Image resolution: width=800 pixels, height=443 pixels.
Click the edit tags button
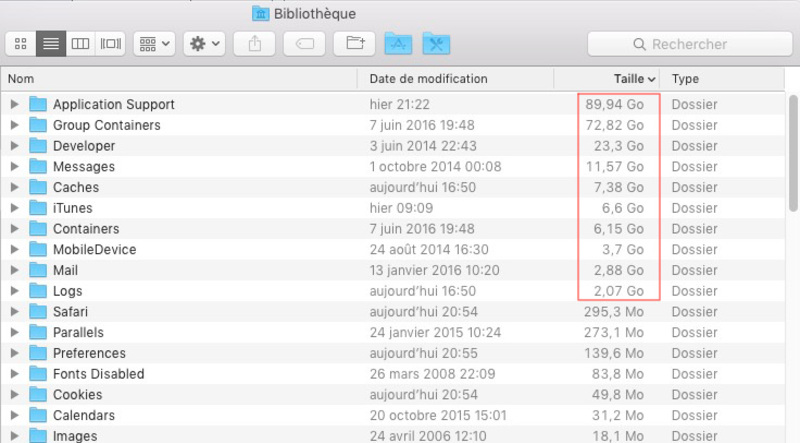(x=305, y=44)
